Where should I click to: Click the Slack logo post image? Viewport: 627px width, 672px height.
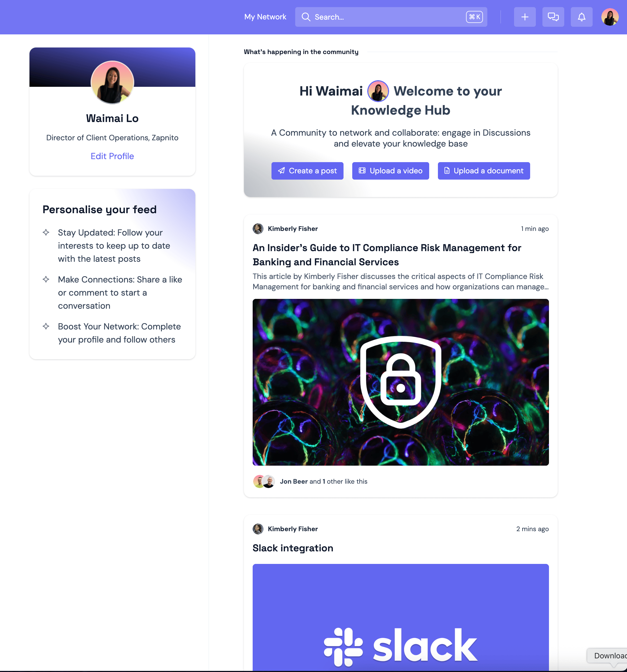pyautogui.click(x=401, y=617)
